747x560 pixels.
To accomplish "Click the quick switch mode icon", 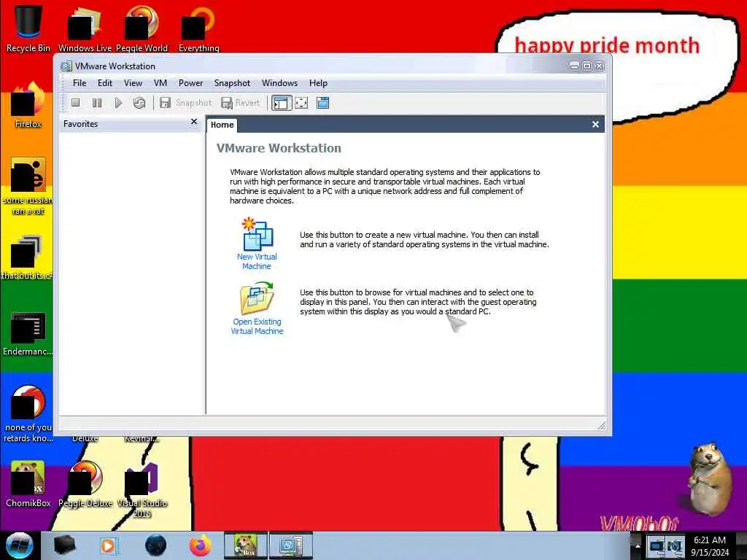I will 322,103.
